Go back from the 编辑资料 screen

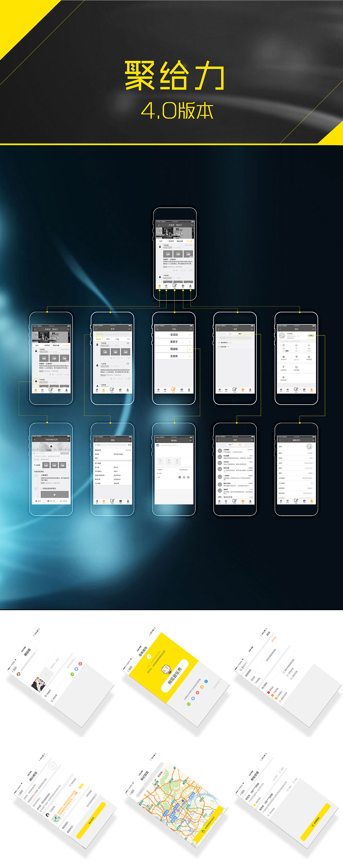280,440
